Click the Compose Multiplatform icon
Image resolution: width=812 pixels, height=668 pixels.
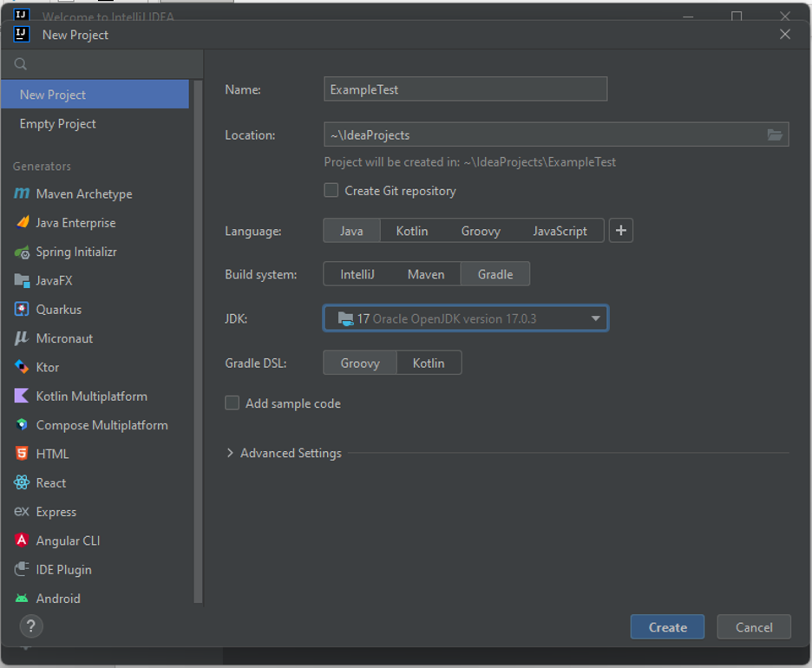click(22, 425)
